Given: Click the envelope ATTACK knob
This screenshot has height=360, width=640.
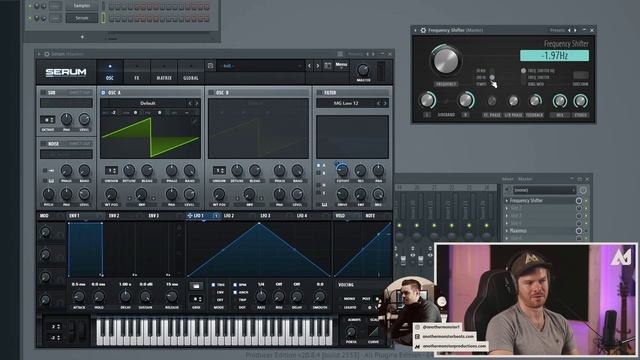Looking at the screenshot, I should 79,297.
